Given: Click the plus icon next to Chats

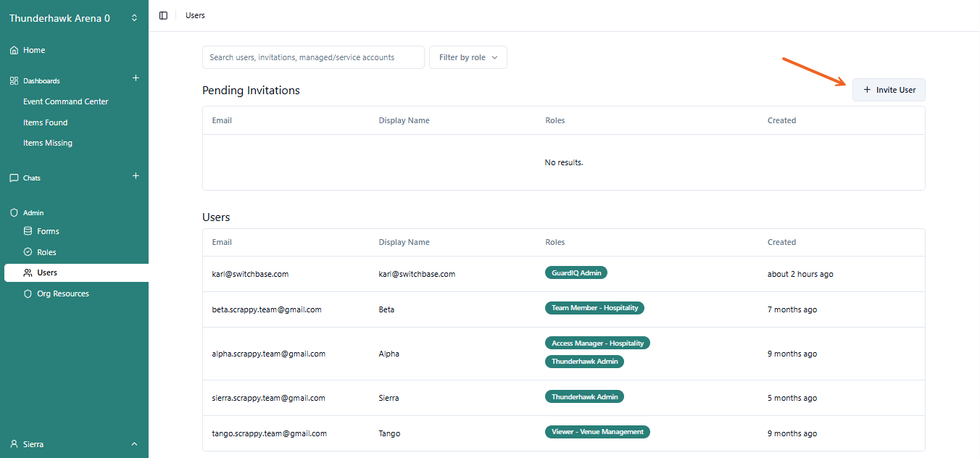Looking at the screenshot, I should click(136, 176).
